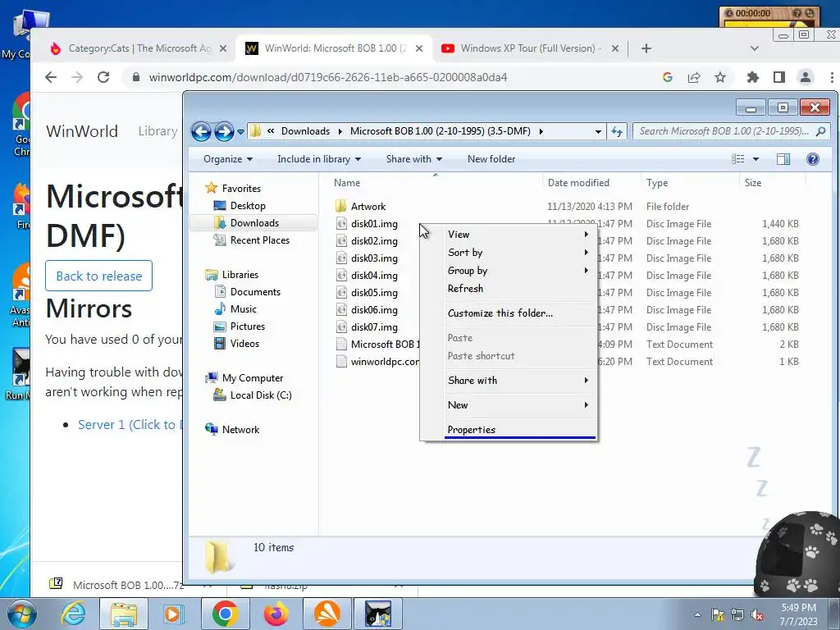Open Share with submenu in context menu
The width and height of the screenshot is (840, 630).
point(518,381)
